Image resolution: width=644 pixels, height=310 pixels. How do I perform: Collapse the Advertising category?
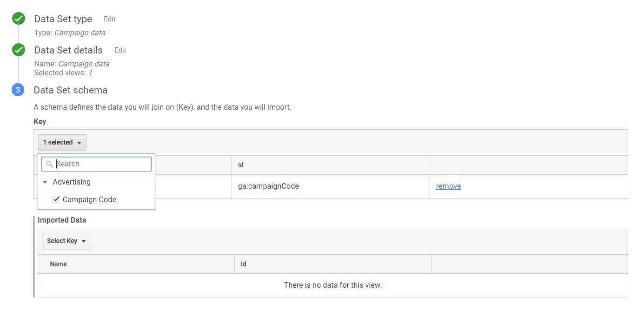45,182
